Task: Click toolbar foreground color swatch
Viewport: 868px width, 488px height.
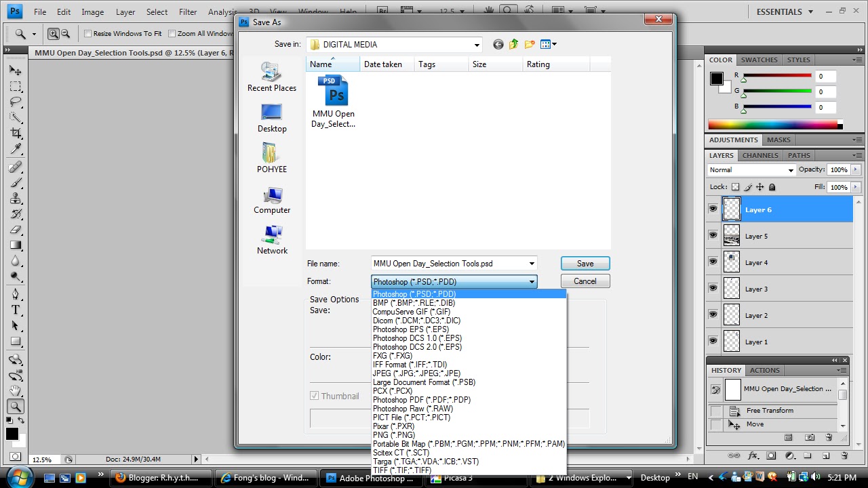Action: click(12, 434)
